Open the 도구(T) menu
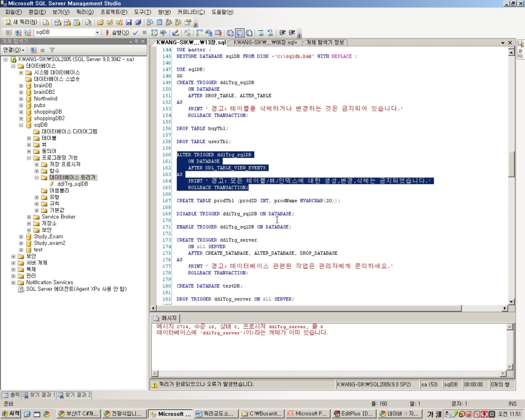The image size is (525, 420). click(x=143, y=12)
